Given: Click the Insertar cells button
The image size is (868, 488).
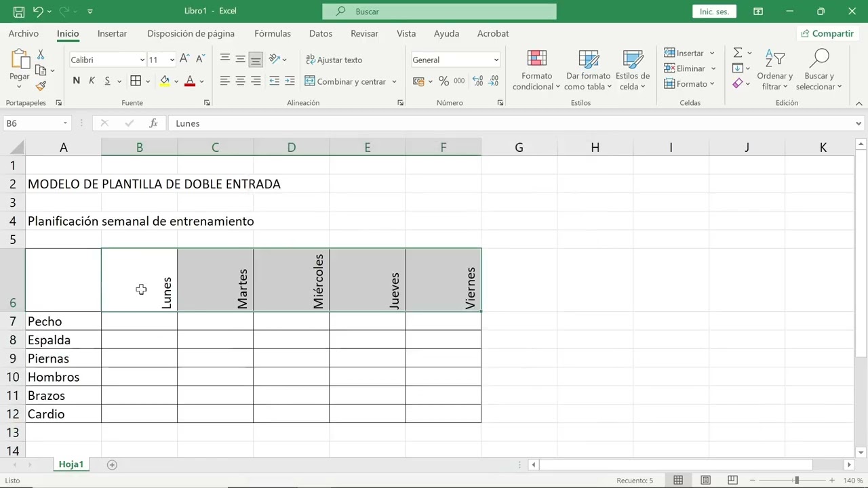Looking at the screenshot, I should pyautogui.click(x=684, y=53).
